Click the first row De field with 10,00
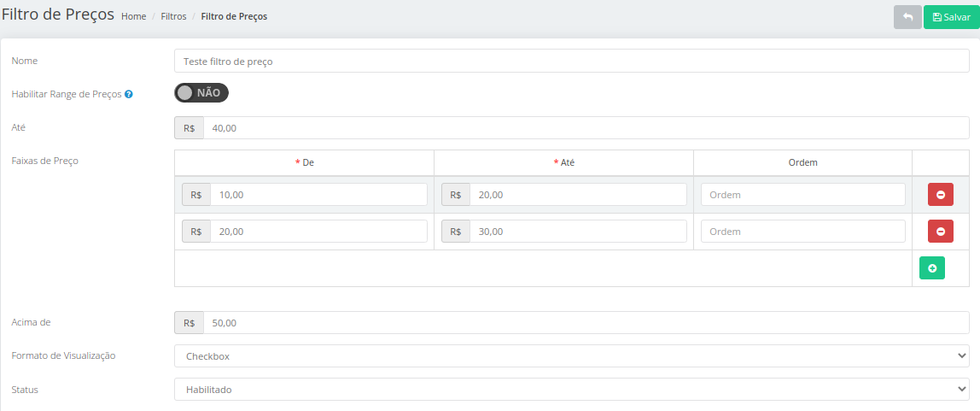The height and width of the screenshot is (411, 980). click(x=318, y=195)
